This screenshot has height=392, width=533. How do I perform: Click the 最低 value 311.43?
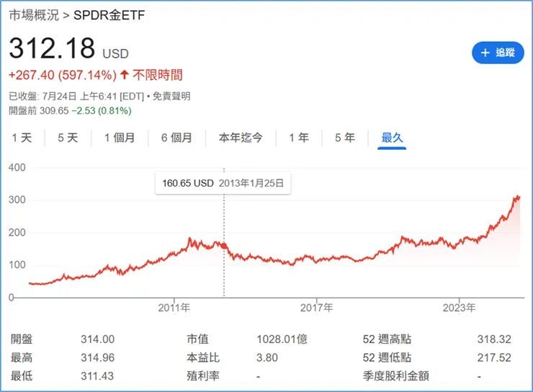coord(97,375)
